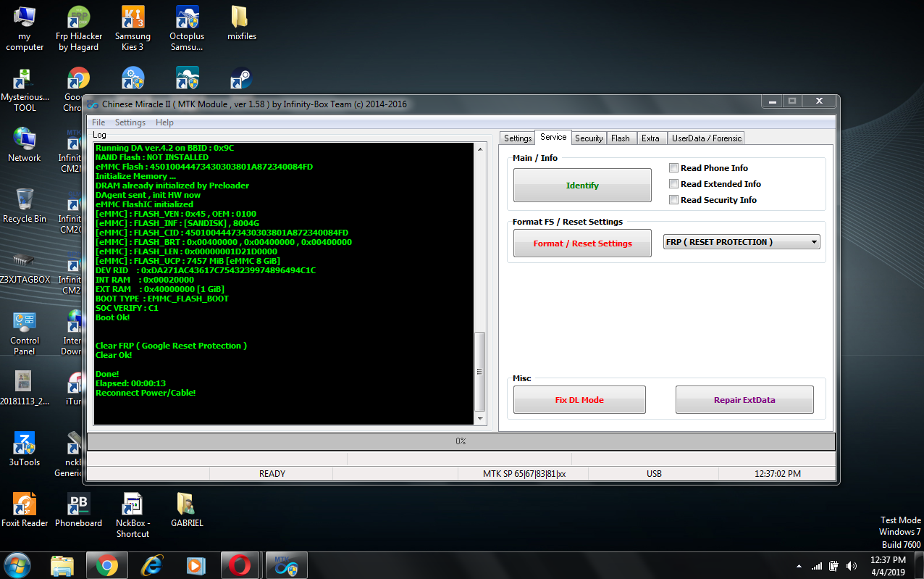Click Format / Reset Settings button
This screenshot has width=924, height=579.
pyautogui.click(x=582, y=243)
